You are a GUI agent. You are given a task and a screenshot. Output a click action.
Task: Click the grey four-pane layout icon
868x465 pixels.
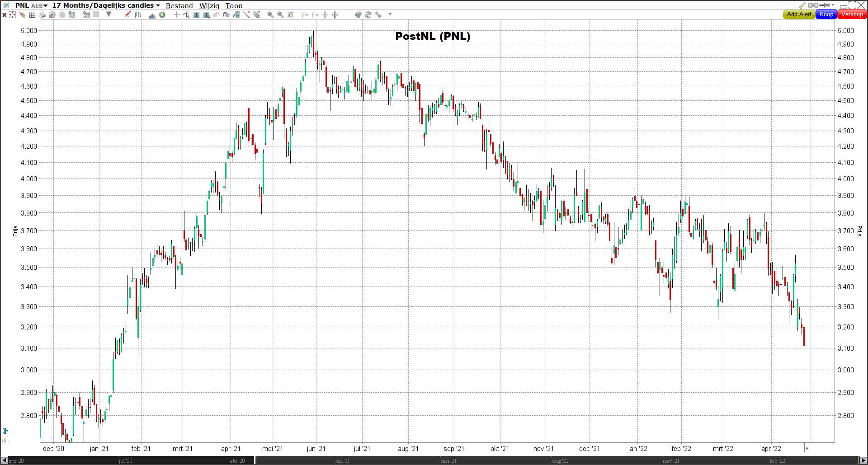click(x=96, y=14)
